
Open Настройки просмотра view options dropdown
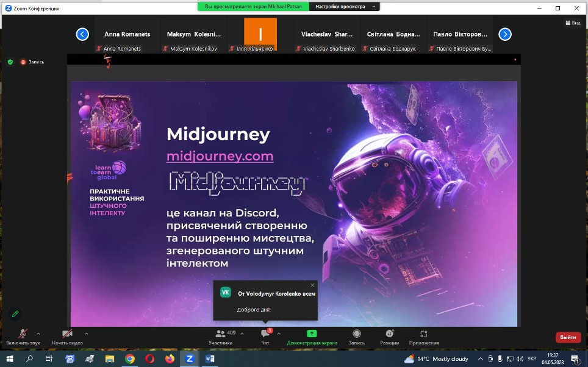coord(344,6)
